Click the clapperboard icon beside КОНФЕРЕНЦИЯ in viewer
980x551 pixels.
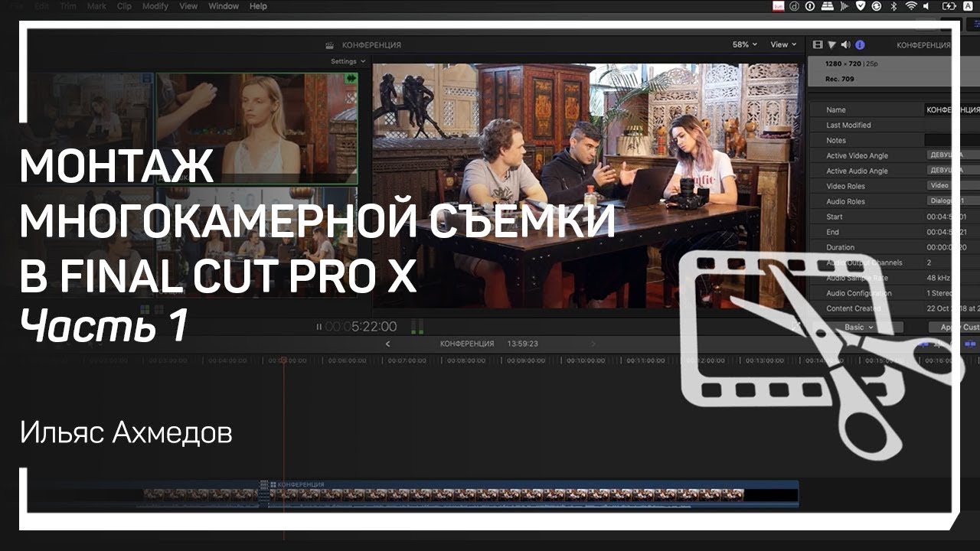click(330, 45)
